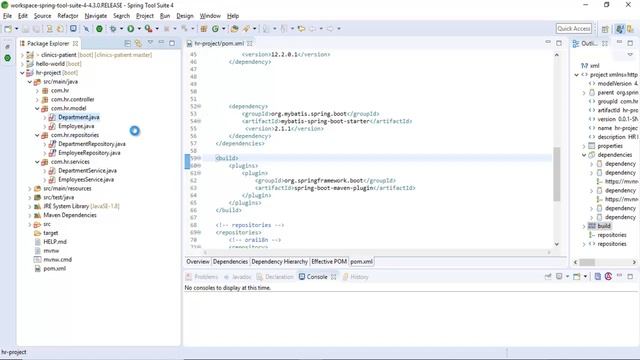Open the Window menu
This screenshot has width=640, height=360.
tap(210, 16)
